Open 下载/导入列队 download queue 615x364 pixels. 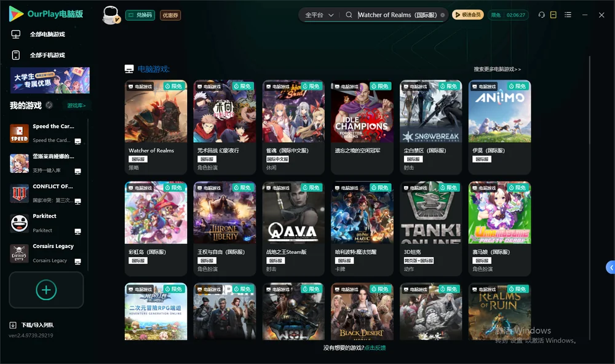click(x=38, y=325)
